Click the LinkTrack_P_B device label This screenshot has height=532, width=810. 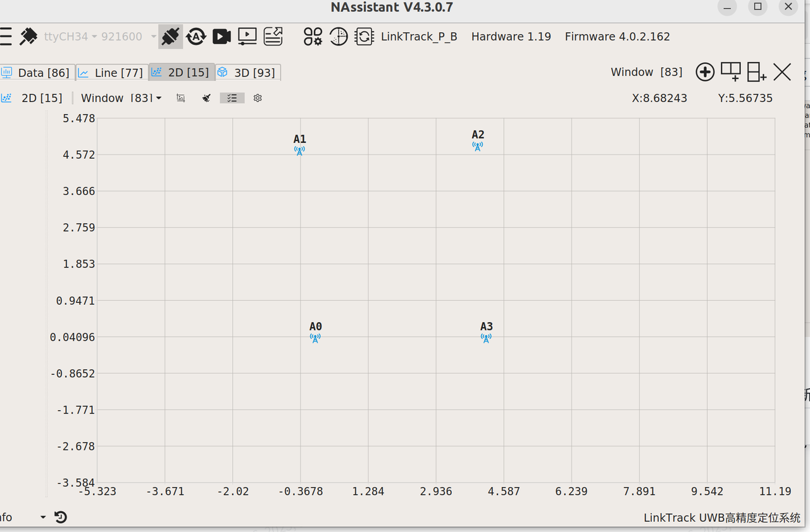click(x=419, y=37)
